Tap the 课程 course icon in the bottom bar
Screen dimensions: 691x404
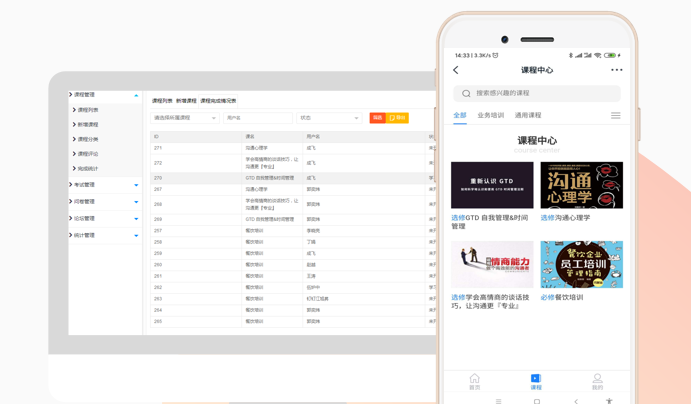click(x=536, y=380)
